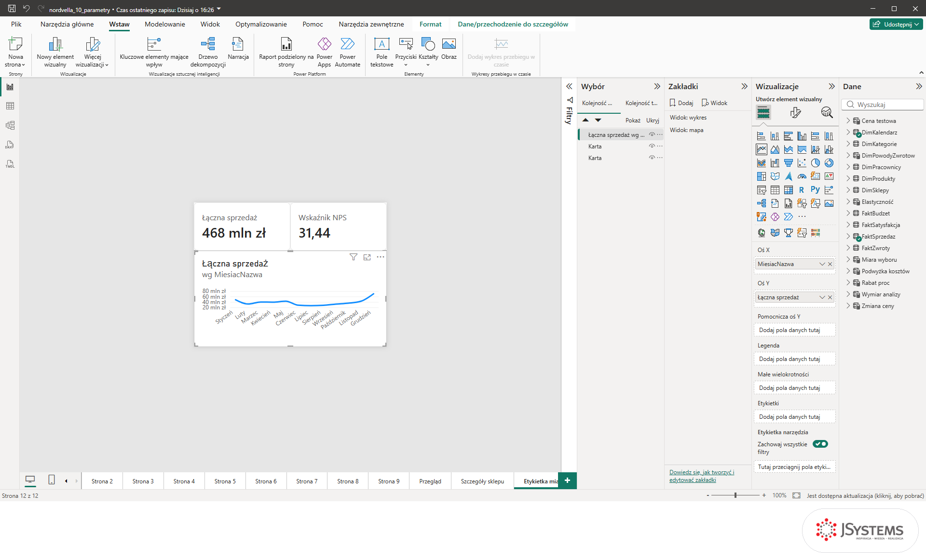Viewport: 926px width, 560px height.
Task: Switch to Modelowanie ribbon tab
Action: pyautogui.click(x=164, y=24)
